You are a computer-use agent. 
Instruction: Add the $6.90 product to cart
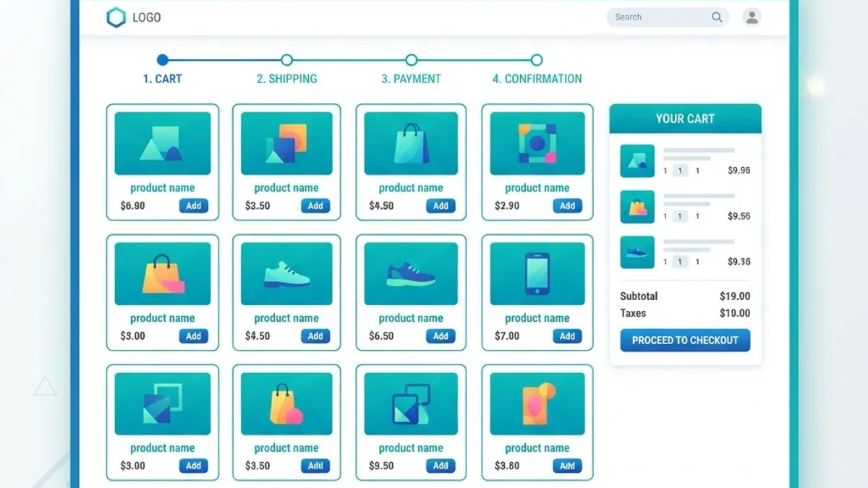[194, 206]
